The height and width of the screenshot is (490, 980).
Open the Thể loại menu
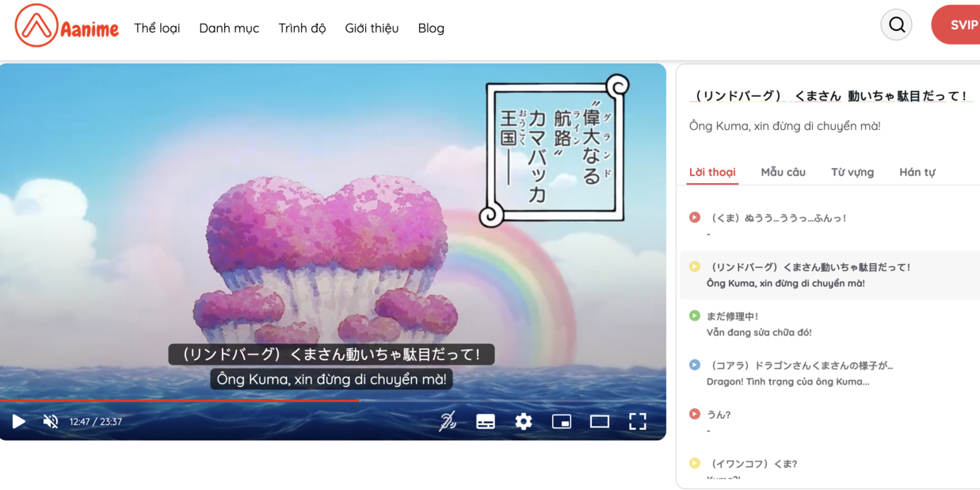click(157, 29)
